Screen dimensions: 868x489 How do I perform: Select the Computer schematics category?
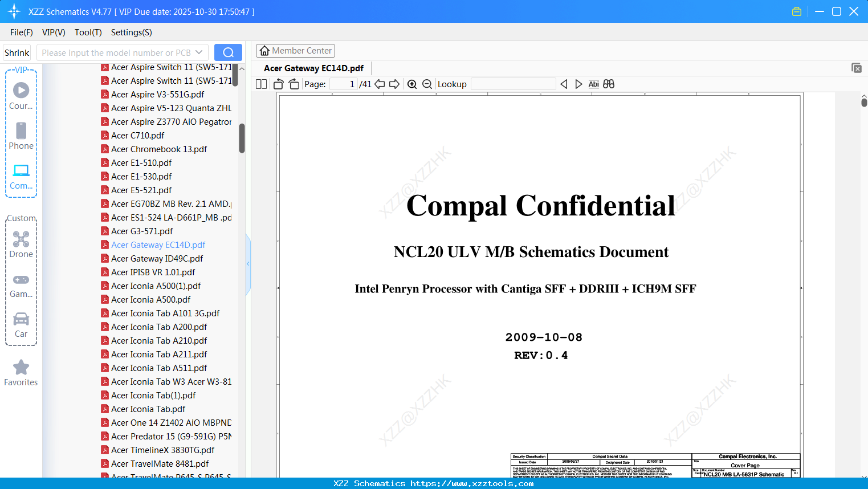[x=21, y=176]
